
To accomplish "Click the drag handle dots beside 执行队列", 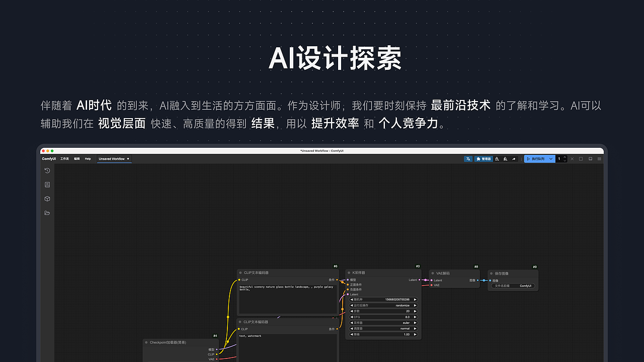I will tap(521, 159).
